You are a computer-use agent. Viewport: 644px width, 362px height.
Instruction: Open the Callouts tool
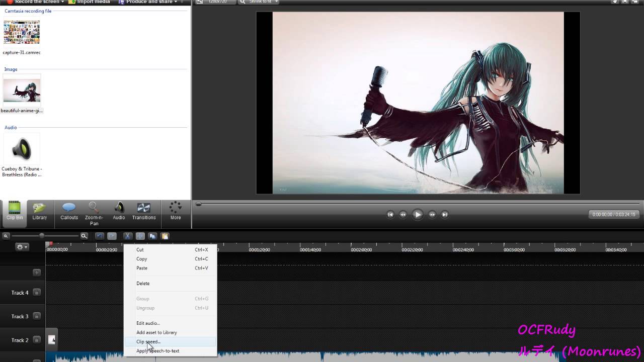pyautogui.click(x=69, y=211)
